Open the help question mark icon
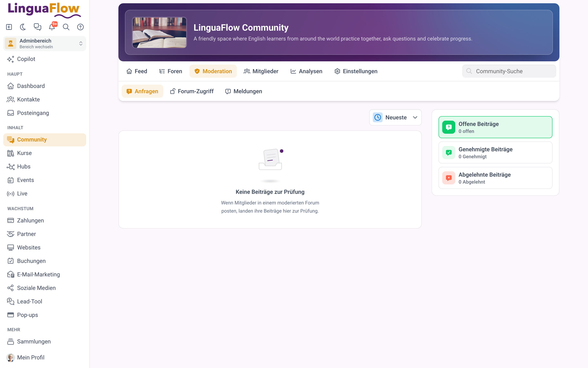Screen dimensions: 588x368 80,27
